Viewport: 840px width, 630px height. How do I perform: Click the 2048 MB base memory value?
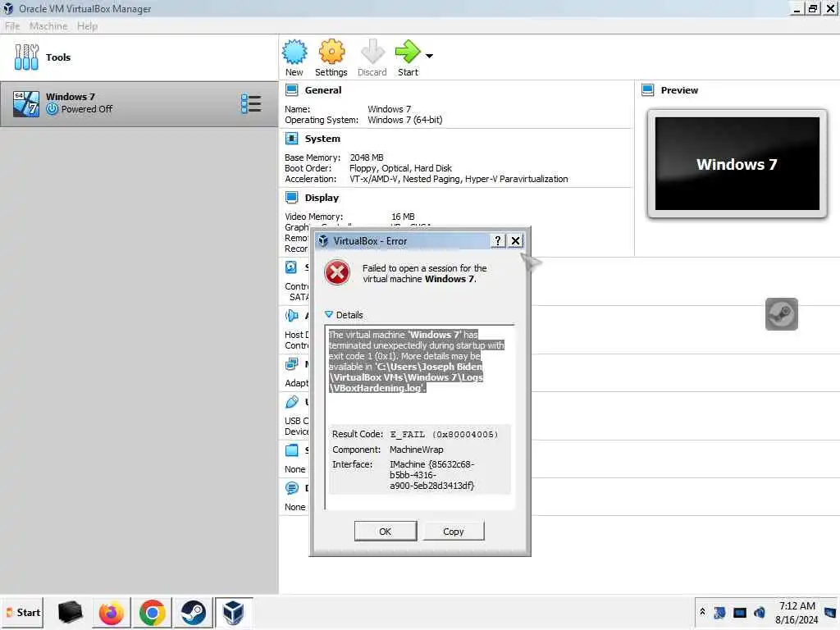[367, 157]
